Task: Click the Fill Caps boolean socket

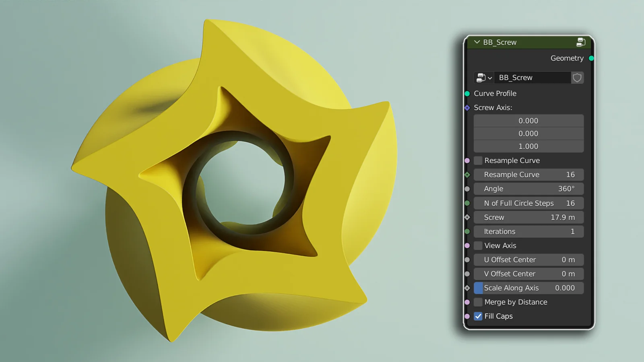Action: coord(467,317)
